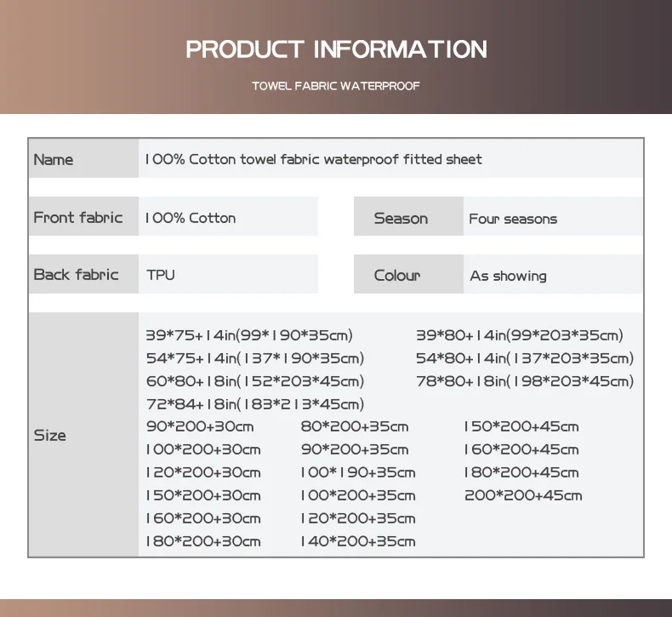Click the TOWEL FABRIC WATERPROOF subtitle

pos(336,86)
